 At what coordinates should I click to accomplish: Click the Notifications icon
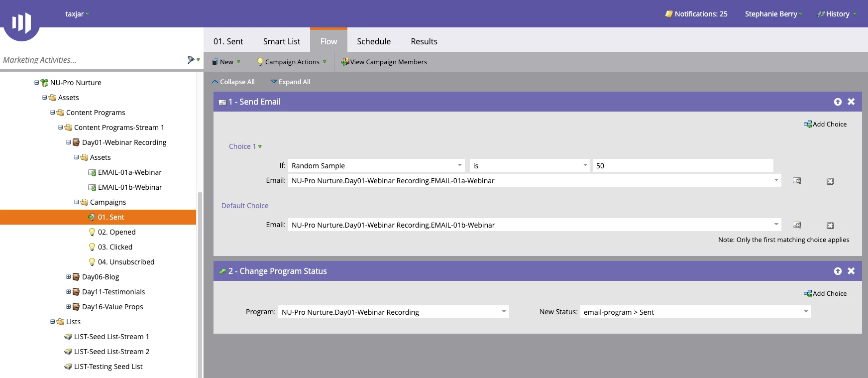(x=669, y=14)
